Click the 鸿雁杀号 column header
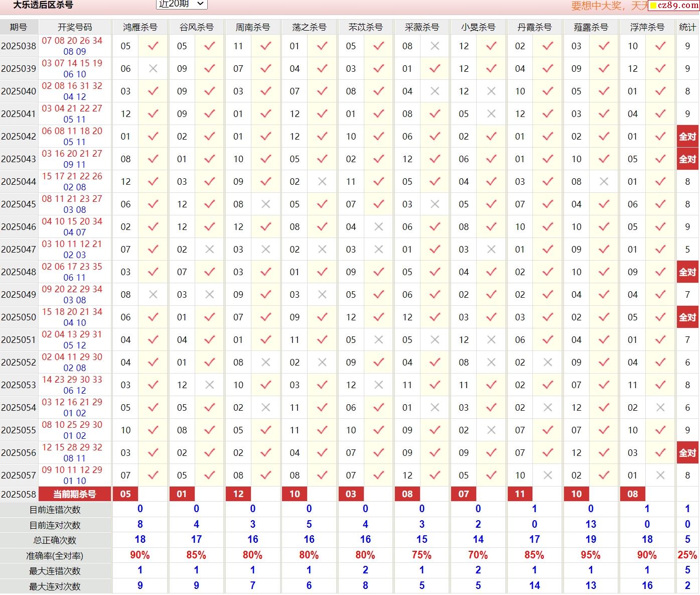The image size is (700, 595). (140, 27)
